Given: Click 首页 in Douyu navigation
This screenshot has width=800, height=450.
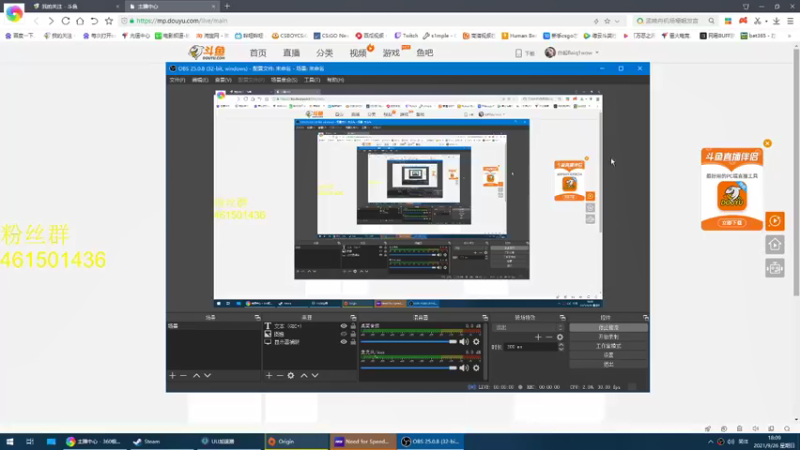Looking at the screenshot, I should tap(258, 53).
